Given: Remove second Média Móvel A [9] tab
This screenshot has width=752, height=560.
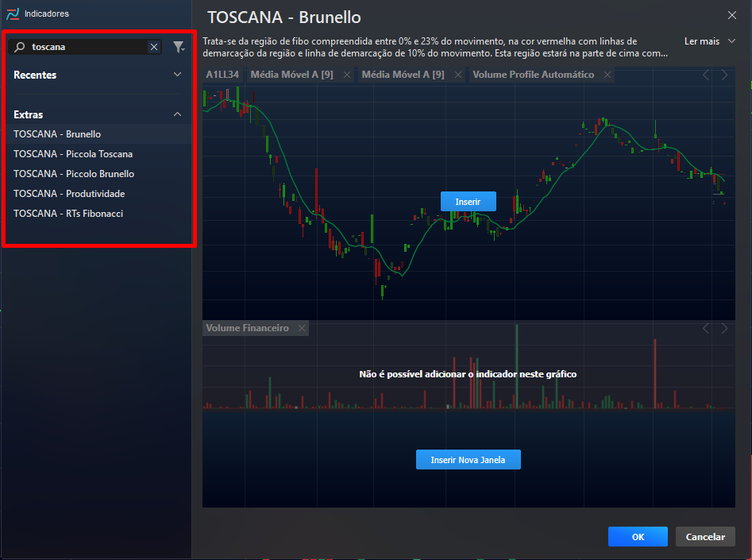Looking at the screenshot, I should coord(458,75).
